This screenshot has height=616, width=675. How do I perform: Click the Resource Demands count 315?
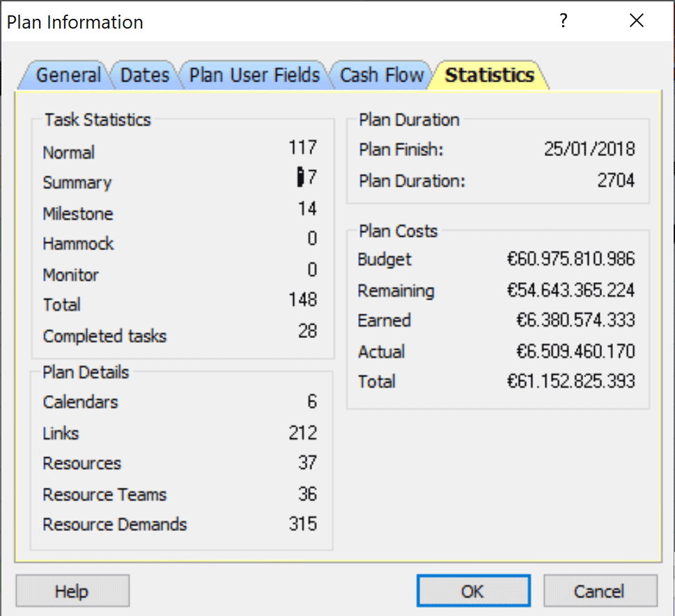point(303,524)
